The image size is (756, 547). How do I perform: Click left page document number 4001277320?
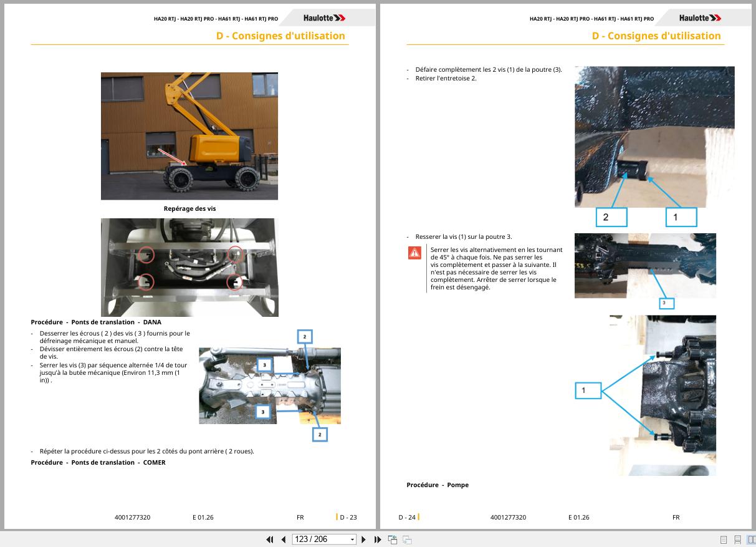(132, 517)
